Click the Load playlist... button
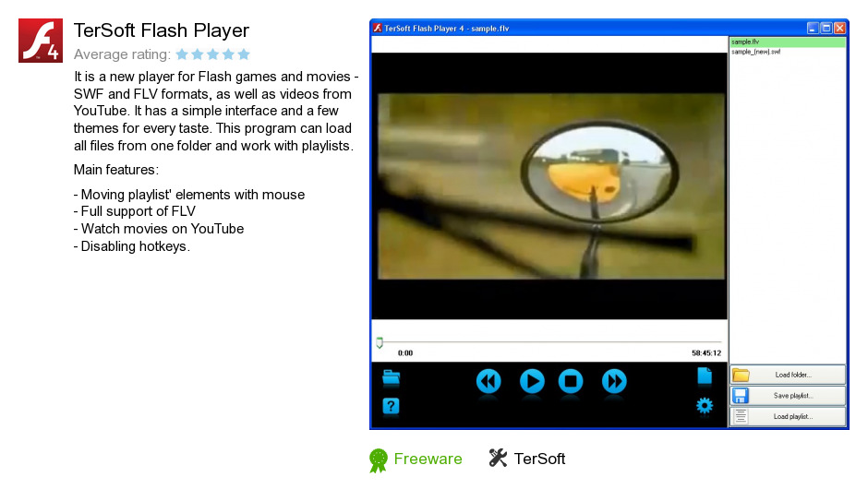868x501 pixels. pyautogui.click(x=788, y=416)
